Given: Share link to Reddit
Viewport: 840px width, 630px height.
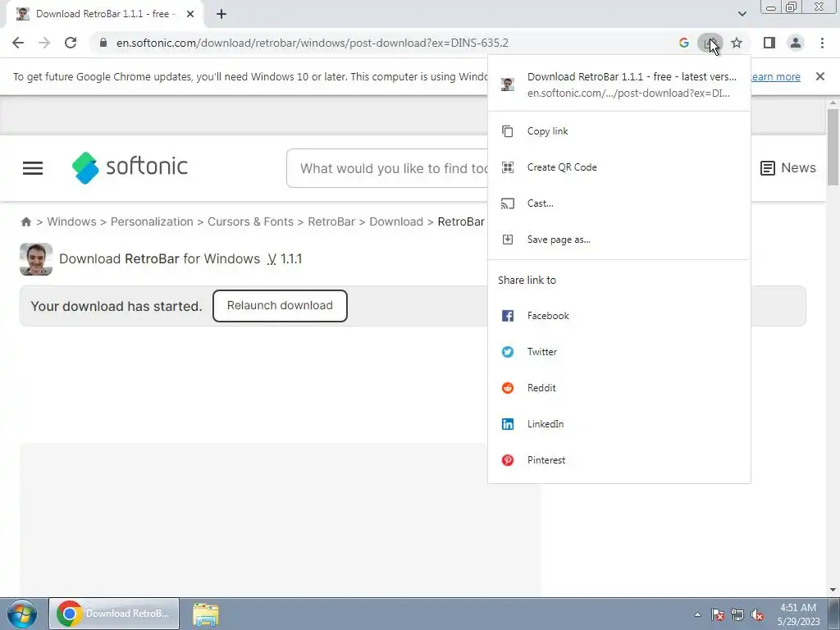Looking at the screenshot, I should click(619, 388).
